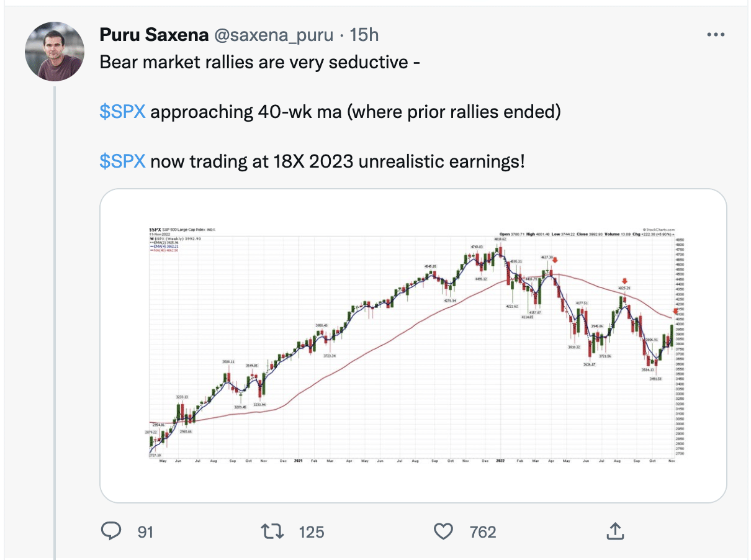Image resolution: width=751 pixels, height=560 pixels.
Task: Click the reply speech bubble icon
Action: pos(110,531)
